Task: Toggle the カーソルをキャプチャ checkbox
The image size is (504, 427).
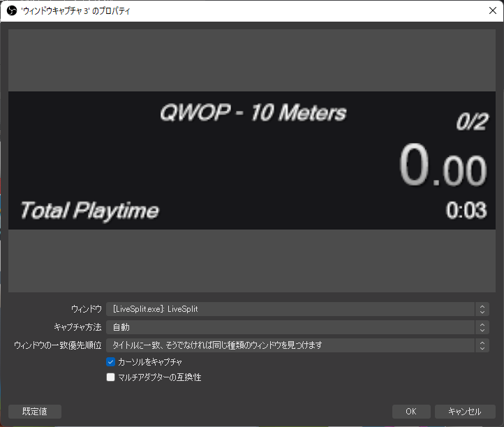Action: 110,362
